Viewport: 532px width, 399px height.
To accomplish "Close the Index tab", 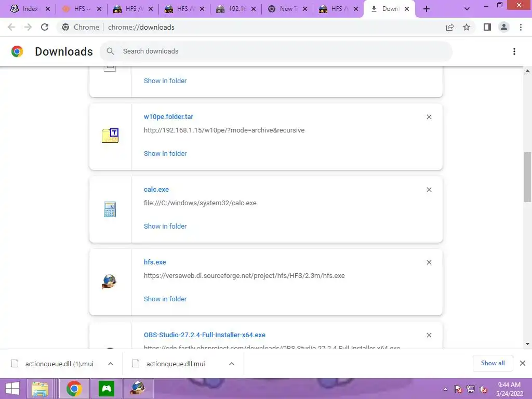I will (48, 9).
